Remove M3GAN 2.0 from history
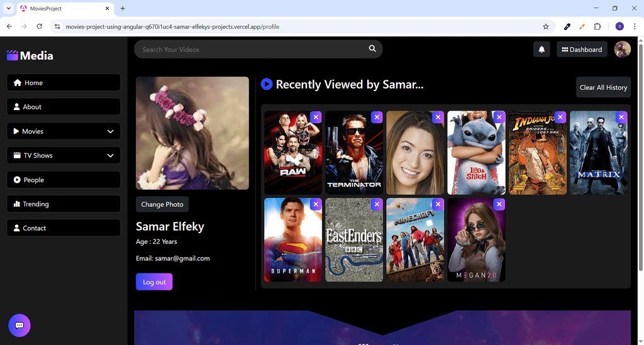 499,204
